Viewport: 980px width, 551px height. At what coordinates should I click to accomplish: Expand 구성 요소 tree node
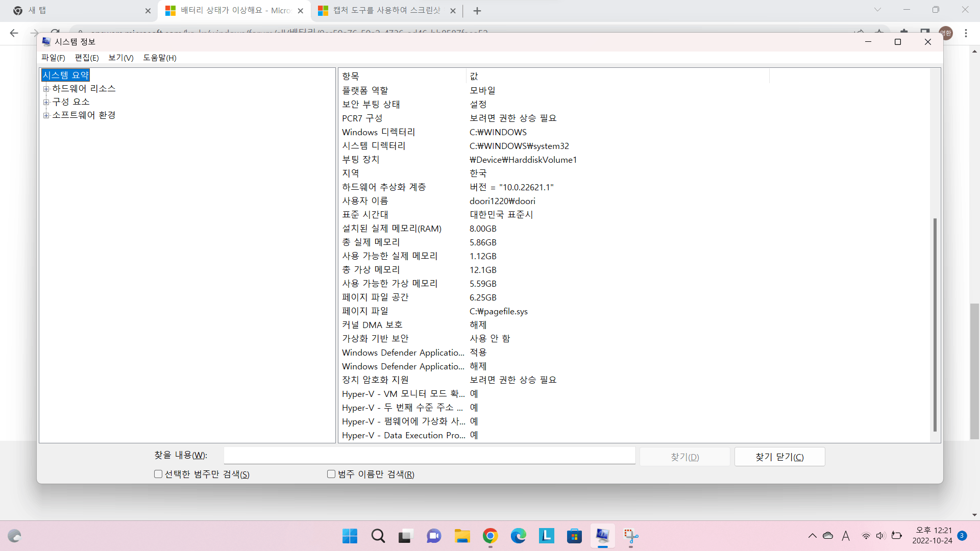pos(46,102)
